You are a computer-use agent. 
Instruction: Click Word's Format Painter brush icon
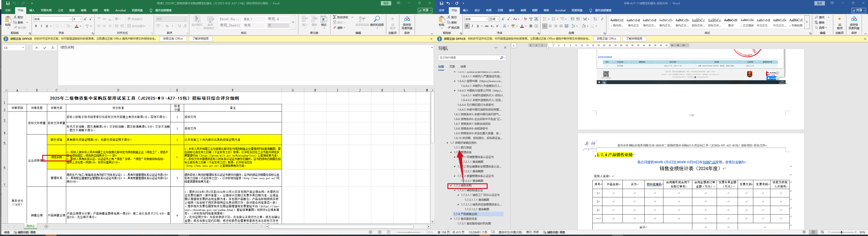[449, 28]
